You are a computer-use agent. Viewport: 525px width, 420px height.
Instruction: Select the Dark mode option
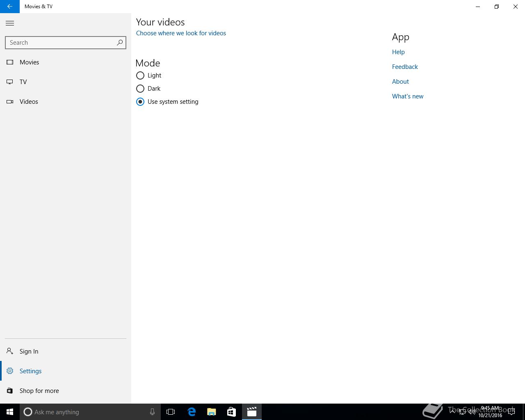148,89
